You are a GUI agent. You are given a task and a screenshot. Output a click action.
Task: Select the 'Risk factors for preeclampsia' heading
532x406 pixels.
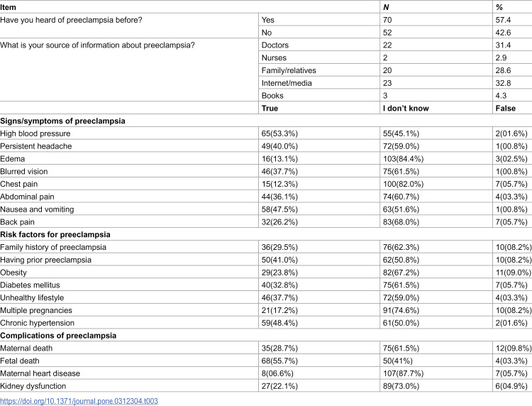55,234
